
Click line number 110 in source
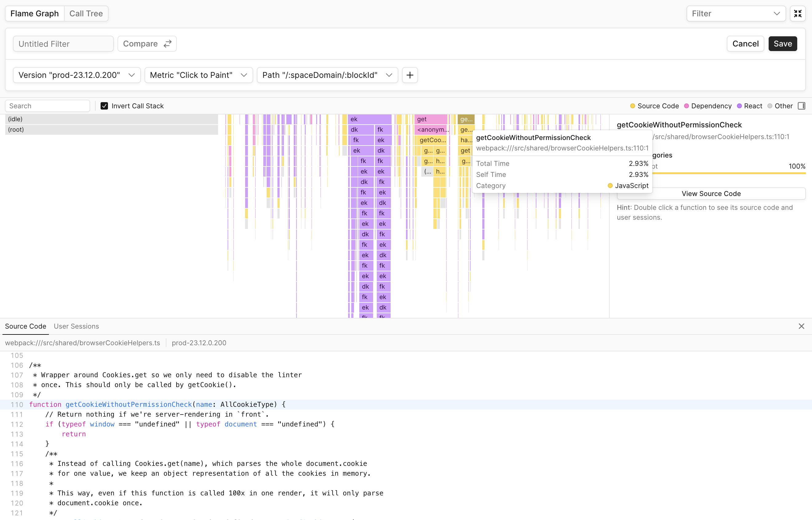click(x=17, y=405)
